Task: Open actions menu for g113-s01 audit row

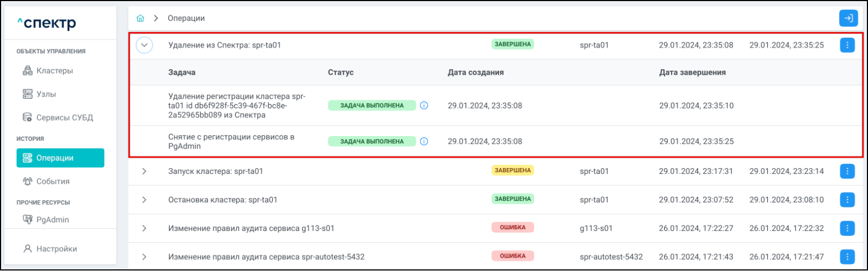Action: 847,228
